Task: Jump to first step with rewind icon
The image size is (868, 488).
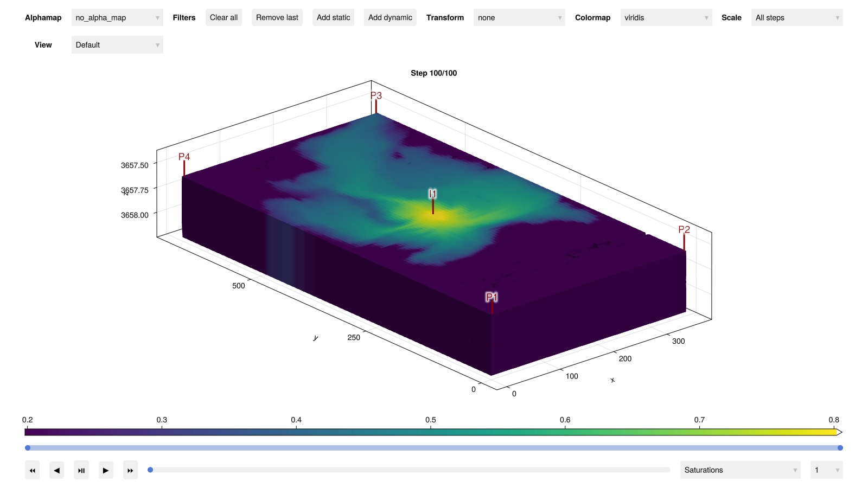Action: pyautogui.click(x=32, y=470)
